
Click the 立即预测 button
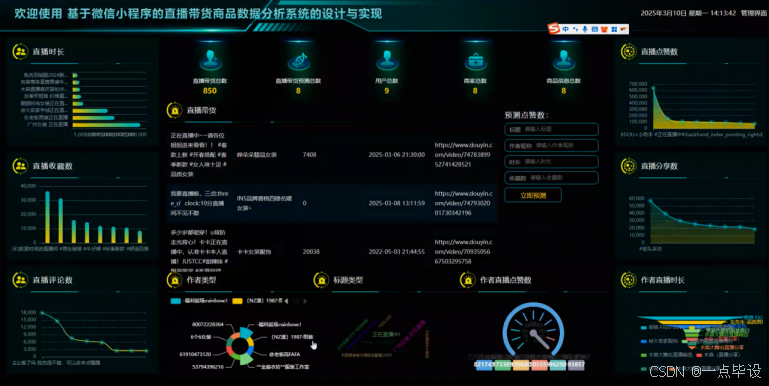[533, 195]
